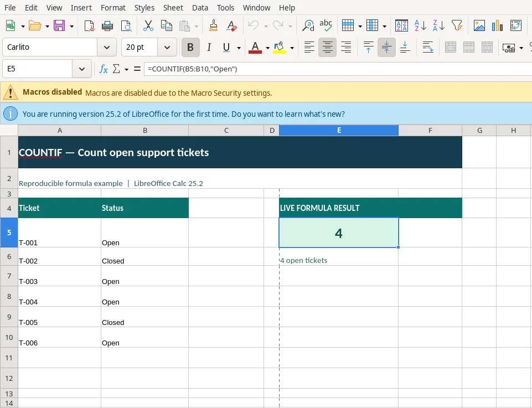
Task: Click the Sort icon
Action: (x=401, y=26)
